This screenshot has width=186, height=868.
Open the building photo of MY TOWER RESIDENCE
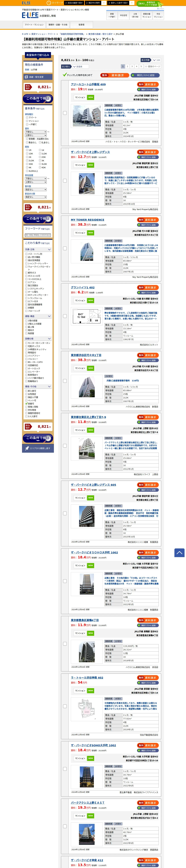[87, 252]
